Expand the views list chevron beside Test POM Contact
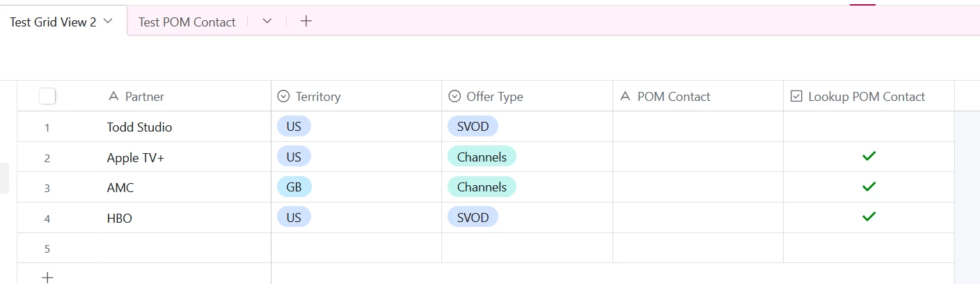The image size is (980, 284). coord(267,22)
